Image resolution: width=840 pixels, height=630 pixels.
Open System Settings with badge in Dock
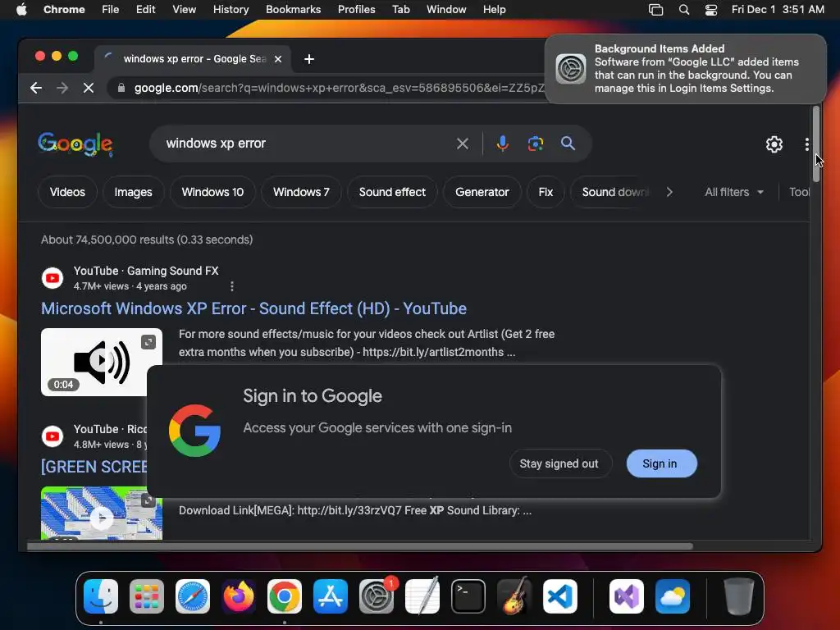377,596
